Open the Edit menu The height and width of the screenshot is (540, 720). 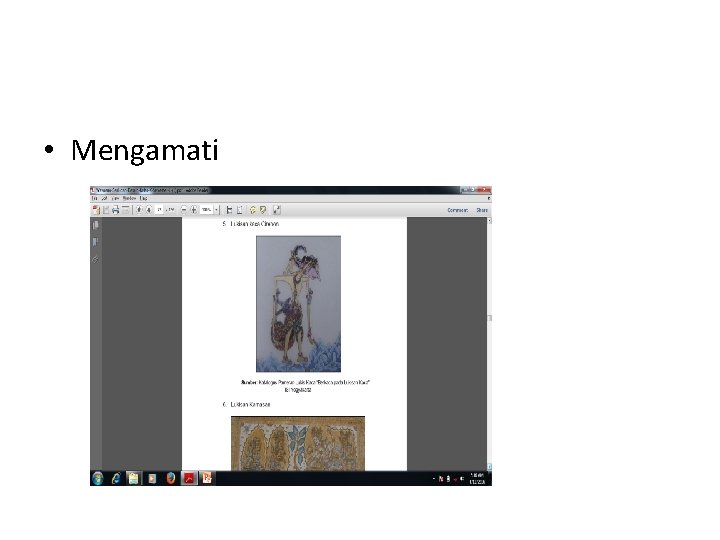[104, 198]
